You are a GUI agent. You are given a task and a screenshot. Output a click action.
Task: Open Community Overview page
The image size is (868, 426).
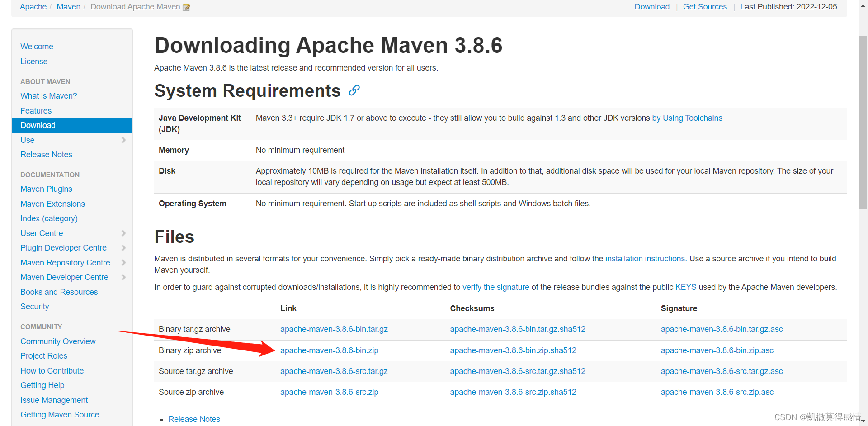pos(58,341)
